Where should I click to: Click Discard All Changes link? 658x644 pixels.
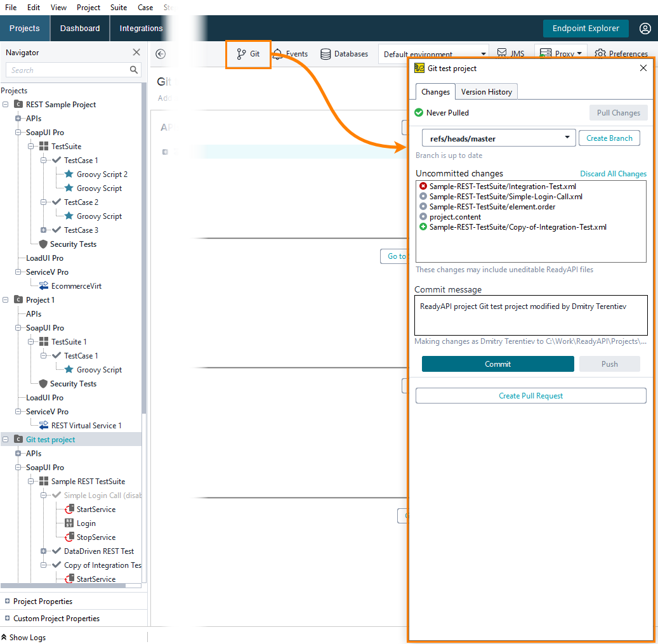click(x=613, y=174)
